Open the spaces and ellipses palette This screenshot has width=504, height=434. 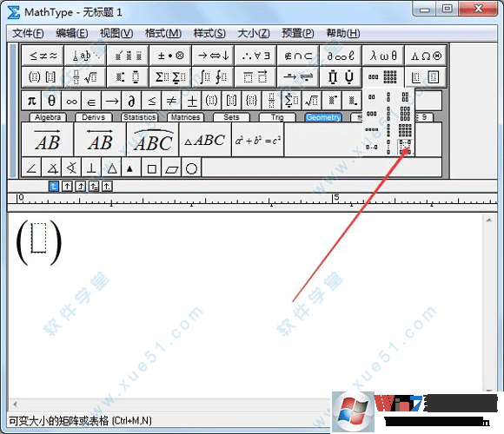point(85,56)
